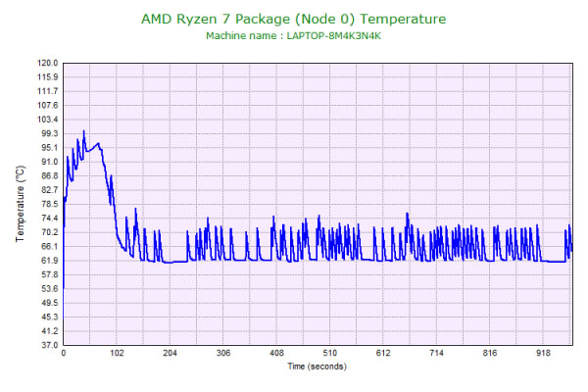Click the 45.3 y-axis value
This screenshot has height=392, width=588.
(50, 317)
